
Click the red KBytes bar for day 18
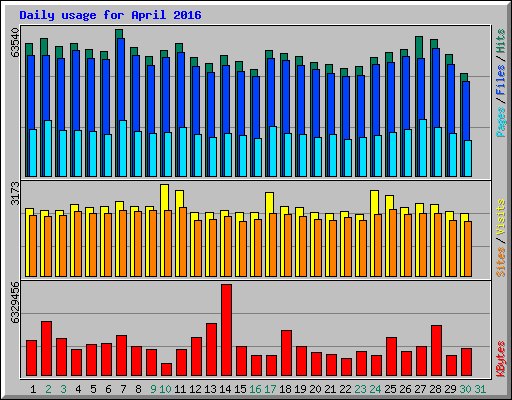pos(286,353)
